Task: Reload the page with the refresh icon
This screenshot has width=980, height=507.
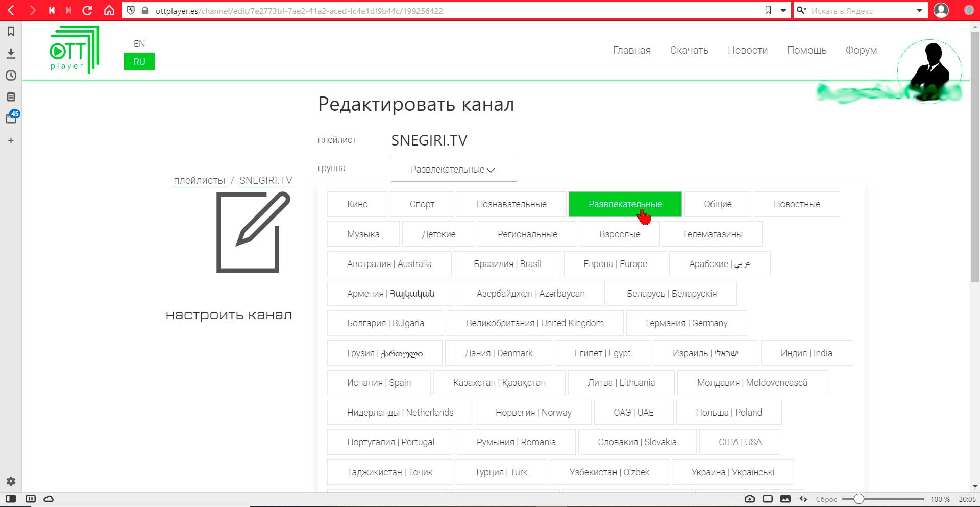Action: click(x=87, y=10)
